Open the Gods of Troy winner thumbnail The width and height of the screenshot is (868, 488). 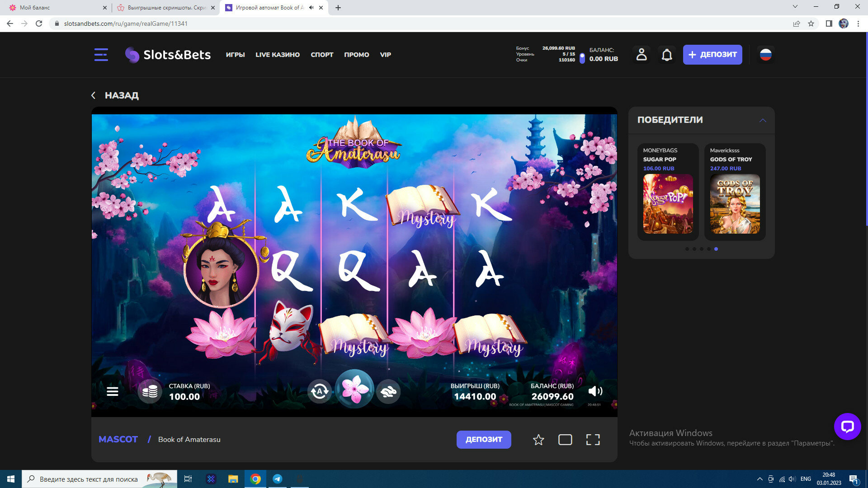[735, 204]
